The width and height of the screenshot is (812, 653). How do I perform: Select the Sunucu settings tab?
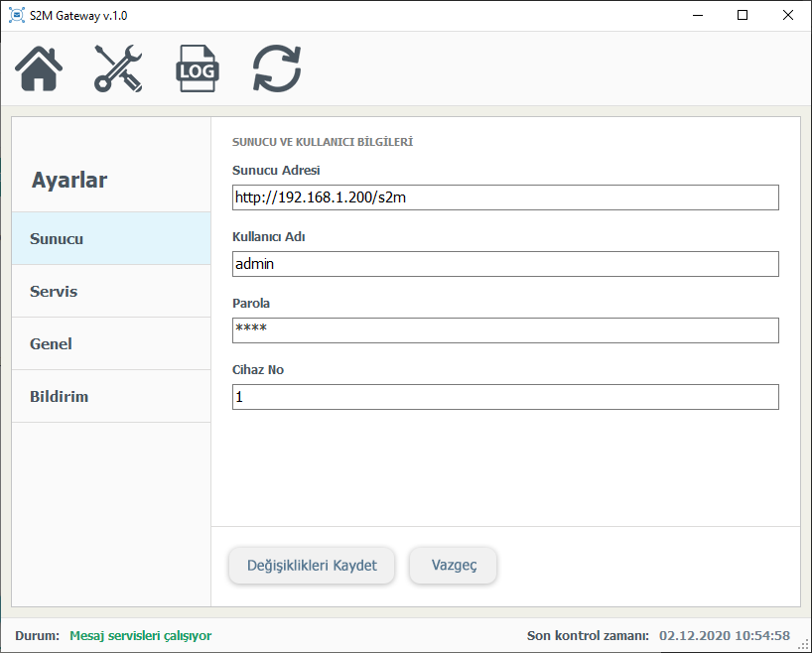pos(111,238)
